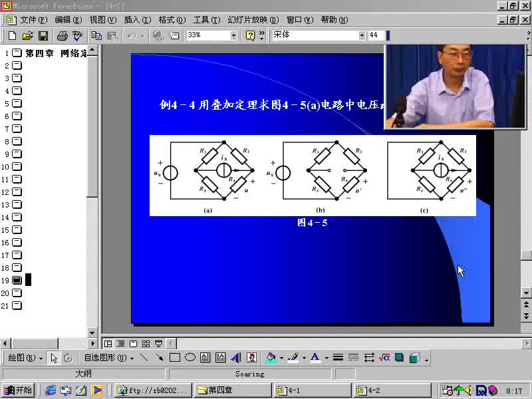Click the volume speaker tray icon

(x=469, y=390)
